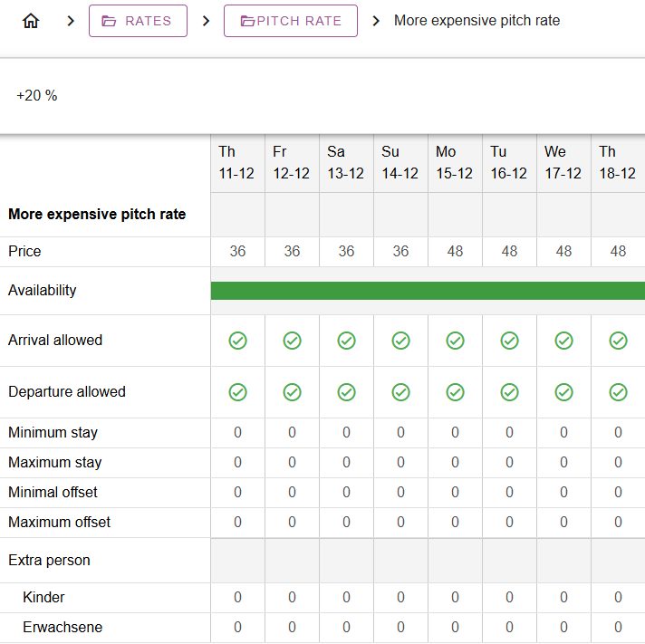Toggle departure allowed check for Fr 12-12
This screenshot has height=644, width=645.
292,392
